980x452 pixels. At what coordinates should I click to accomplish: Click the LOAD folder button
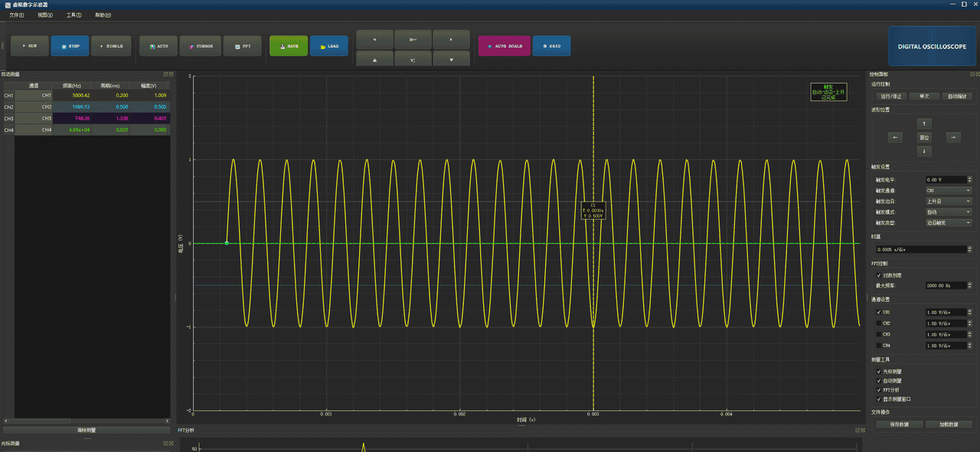coord(329,46)
